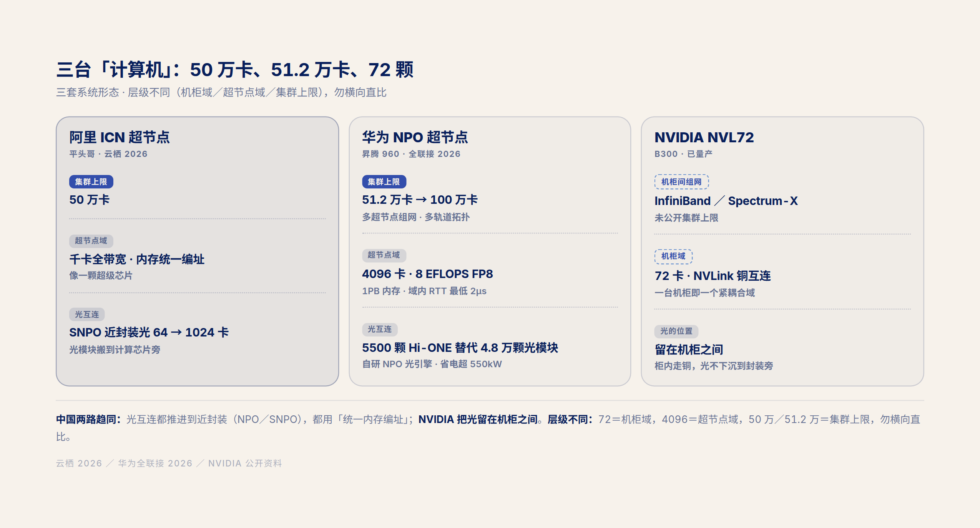980x528 pixels.
Task: Click 柜内走铜，光不下沉到封装旁 caption
Action: (x=714, y=366)
